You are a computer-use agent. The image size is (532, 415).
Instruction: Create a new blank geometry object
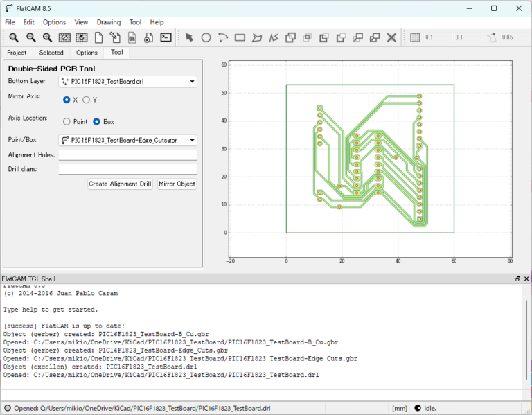point(98,37)
